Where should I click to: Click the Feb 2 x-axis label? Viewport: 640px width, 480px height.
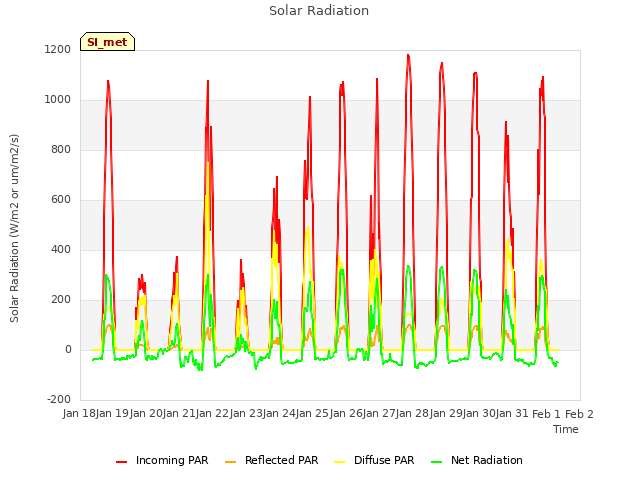point(579,414)
